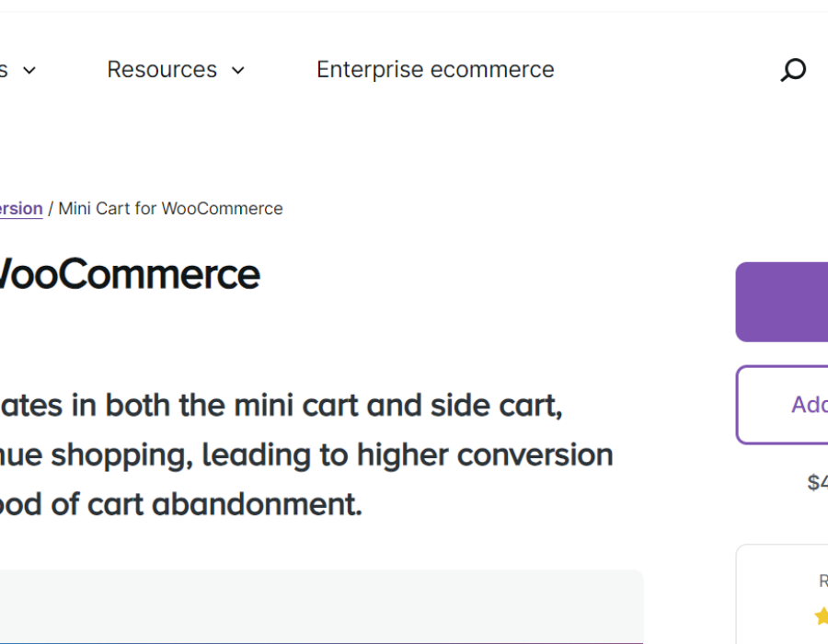
Task: Open search with the magnifier icon
Action: [x=793, y=70]
